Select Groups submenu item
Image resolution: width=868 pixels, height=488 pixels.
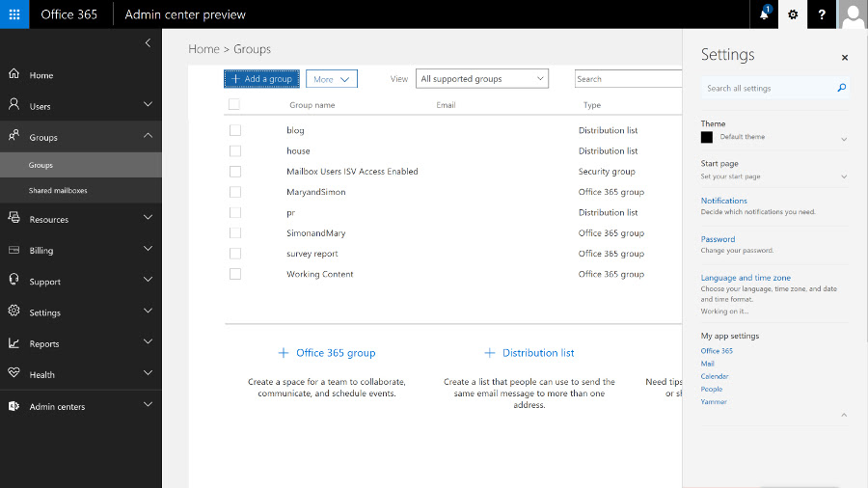click(81, 165)
